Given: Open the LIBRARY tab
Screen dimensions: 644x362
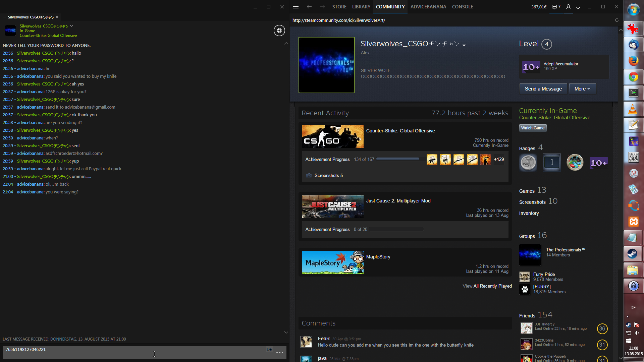Looking at the screenshot, I should click(x=361, y=7).
